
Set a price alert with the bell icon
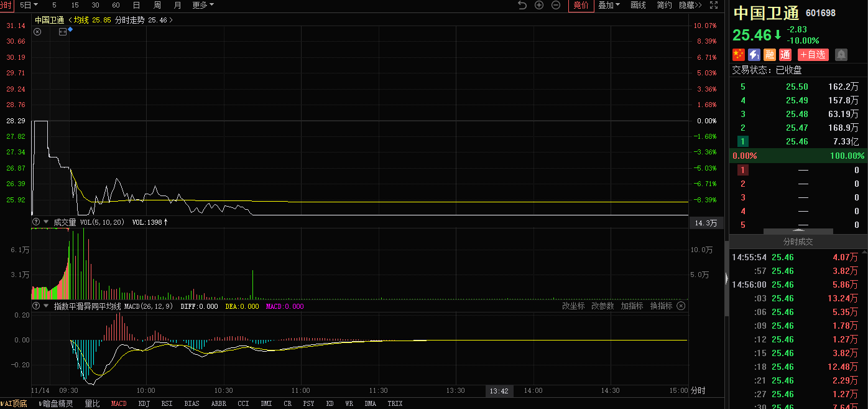[x=841, y=54]
